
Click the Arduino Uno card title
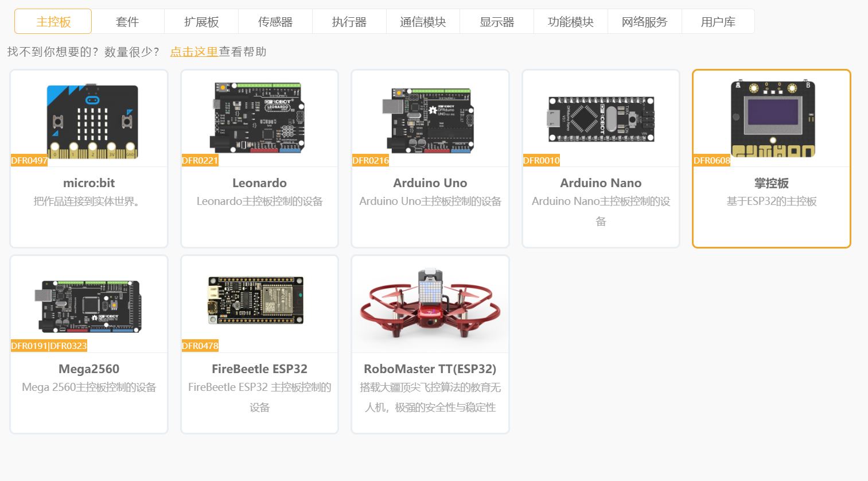point(430,183)
